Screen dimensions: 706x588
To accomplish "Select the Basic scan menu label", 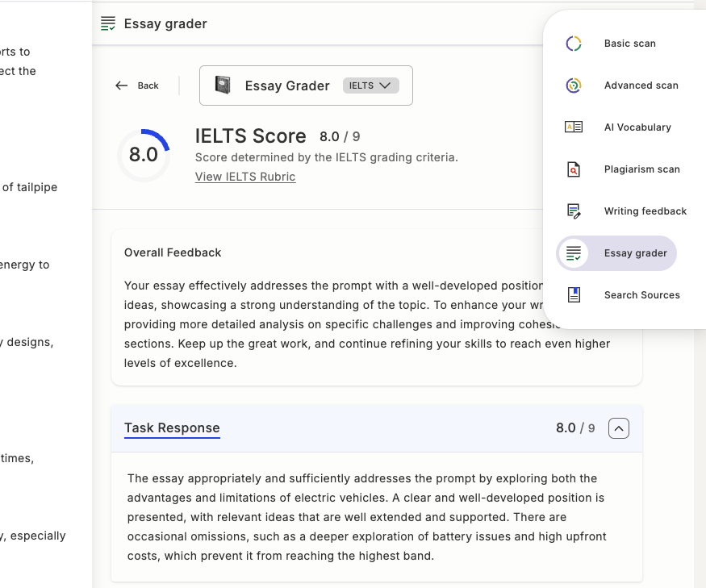I will coord(629,44).
